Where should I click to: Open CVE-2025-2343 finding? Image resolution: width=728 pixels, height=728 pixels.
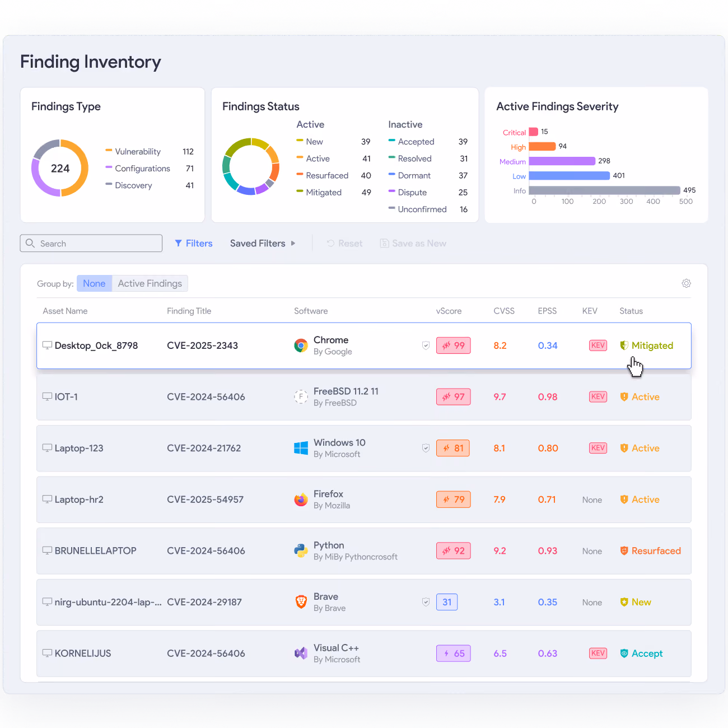pyautogui.click(x=202, y=346)
